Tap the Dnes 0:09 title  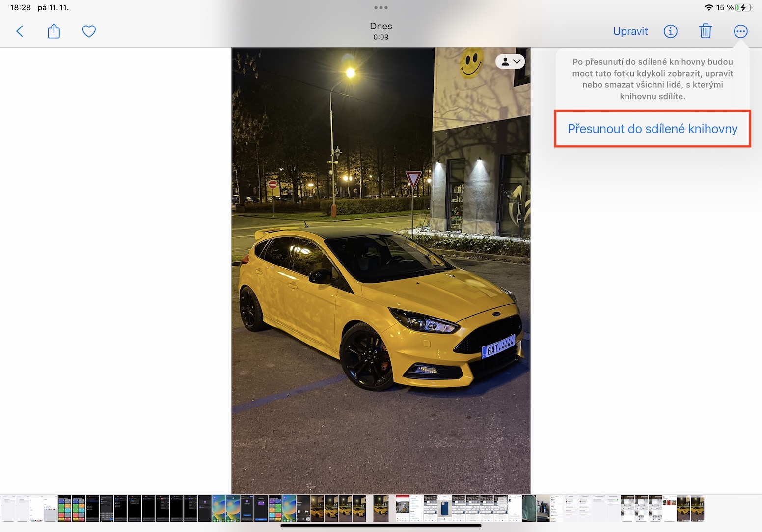click(381, 31)
